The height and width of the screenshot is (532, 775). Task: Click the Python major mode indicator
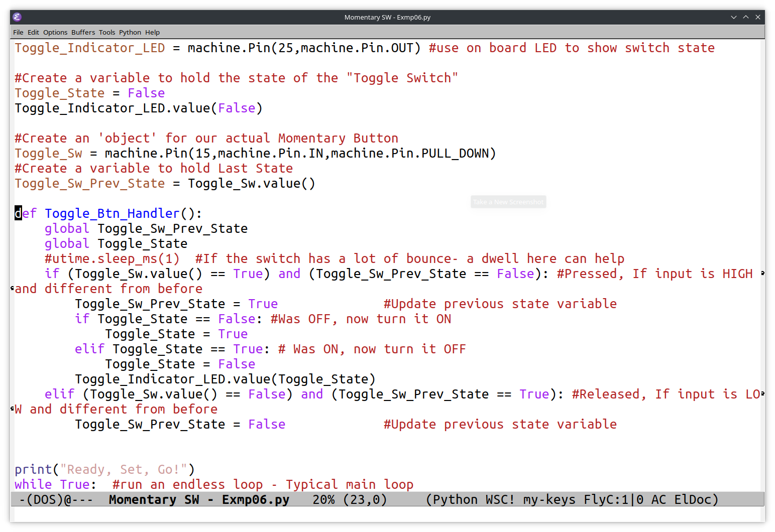pos(455,500)
